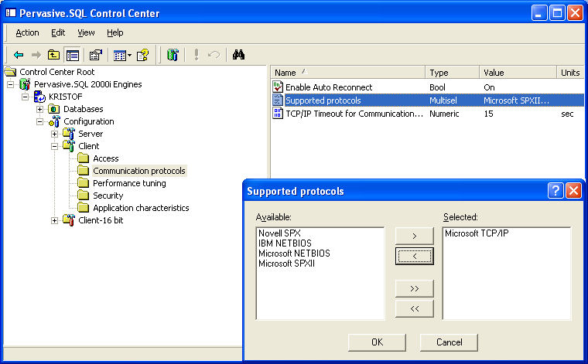This screenshot has width=588, height=364.
Task: Select Microsoft SPXII in Available list
Action: [x=286, y=264]
